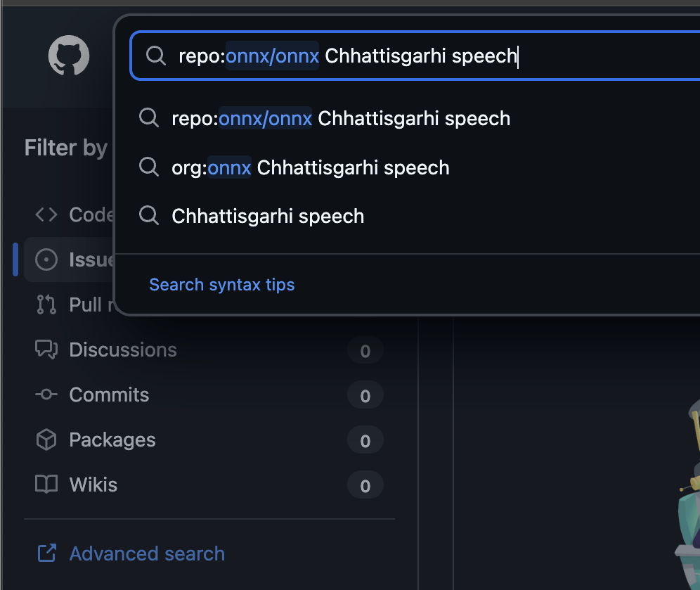Click the Code filter brackets icon

click(x=46, y=214)
